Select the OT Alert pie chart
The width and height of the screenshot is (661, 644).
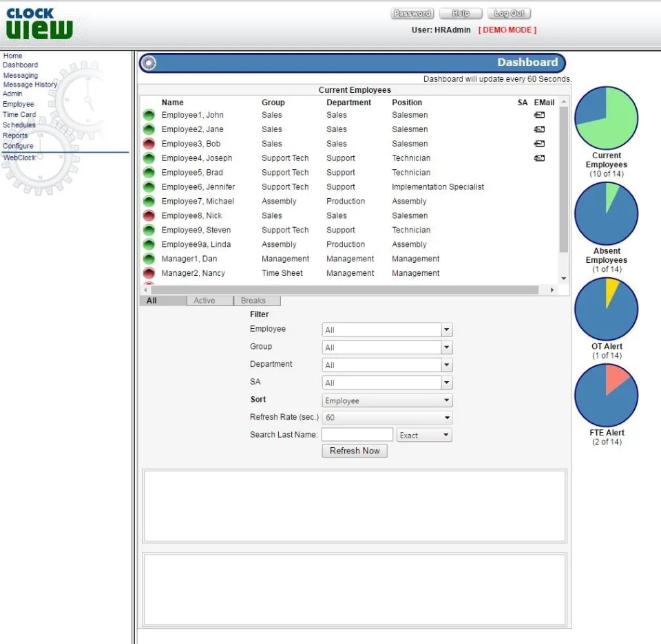point(606,309)
